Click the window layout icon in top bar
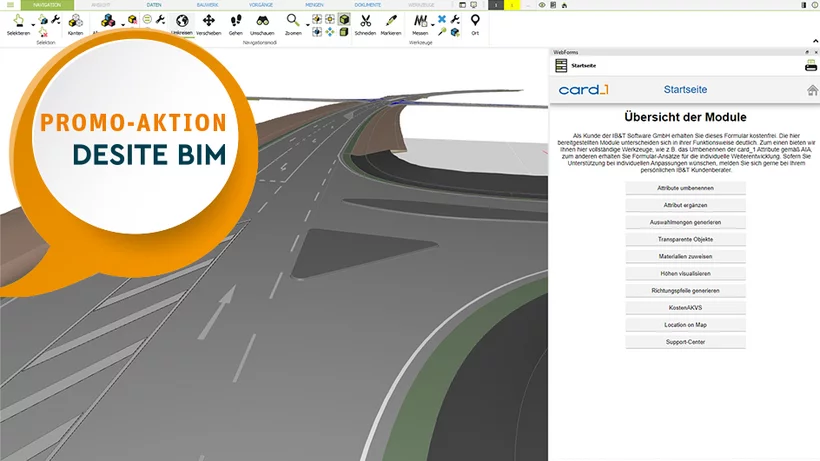Image resolution: width=820 pixels, height=461 pixels. point(462,5)
